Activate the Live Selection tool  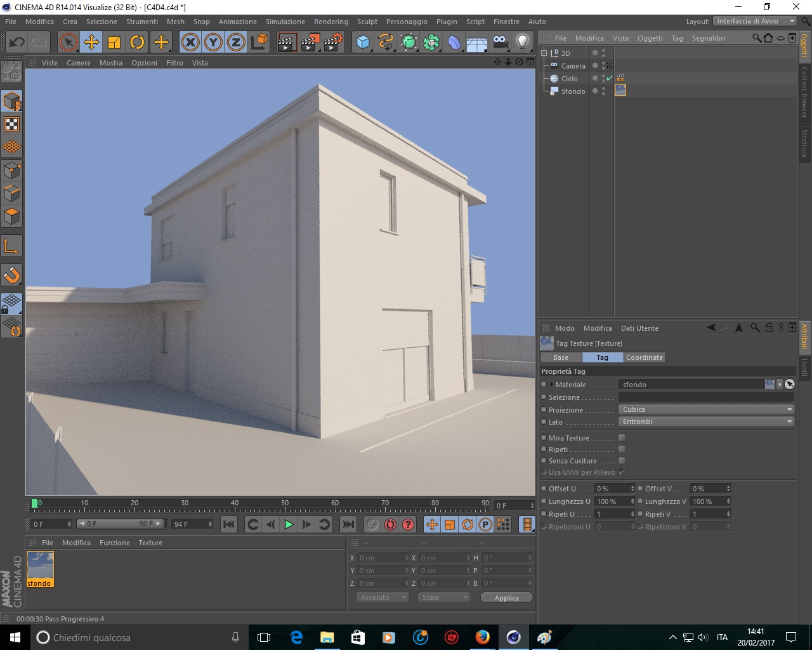click(x=69, y=43)
